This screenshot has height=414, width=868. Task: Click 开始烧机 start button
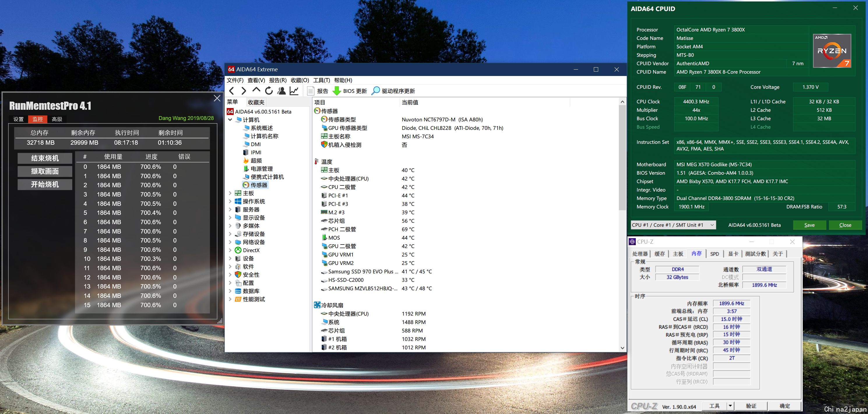coord(45,185)
